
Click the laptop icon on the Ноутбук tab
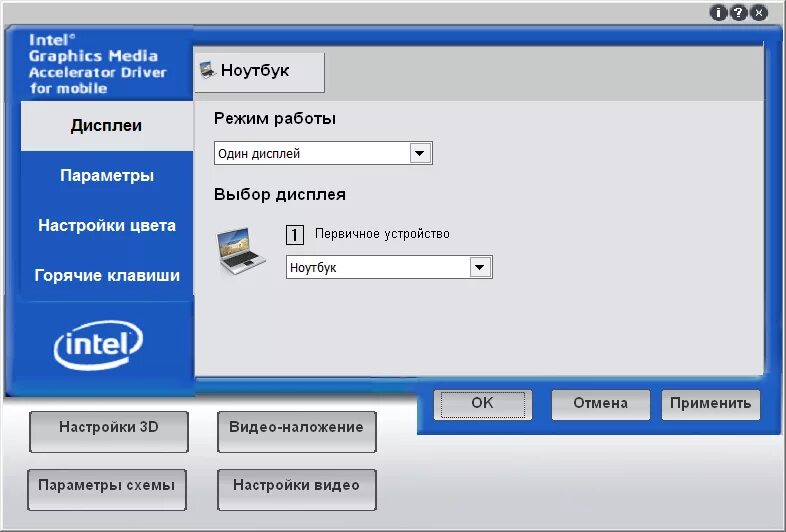coord(207,70)
